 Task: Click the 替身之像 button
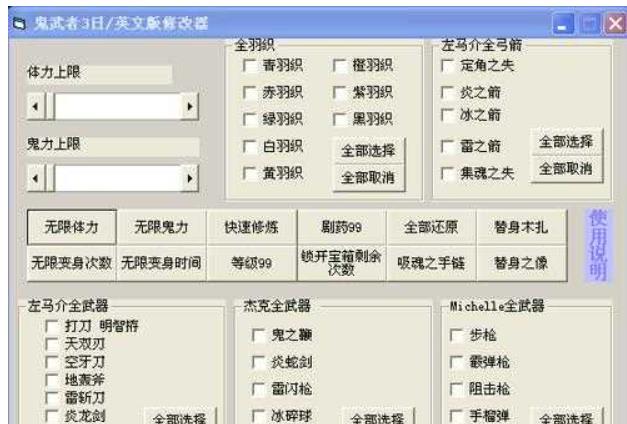(521, 263)
